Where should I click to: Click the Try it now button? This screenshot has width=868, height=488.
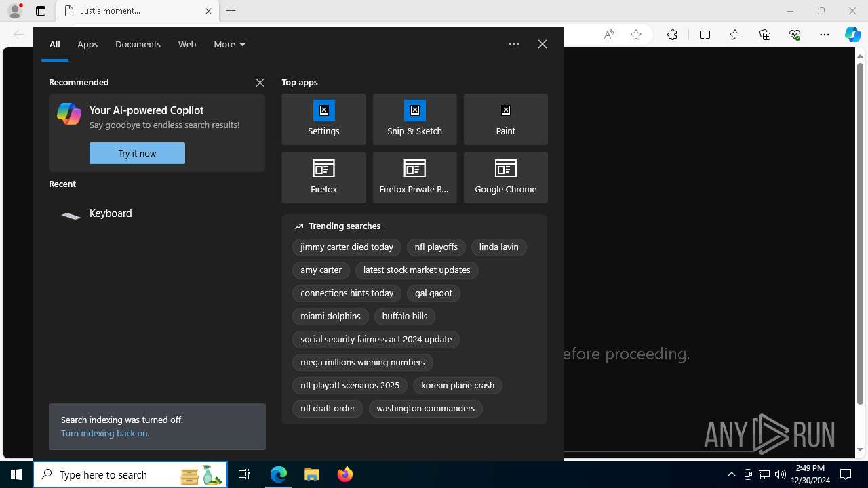pyautogui.click(x=137, y=153)
